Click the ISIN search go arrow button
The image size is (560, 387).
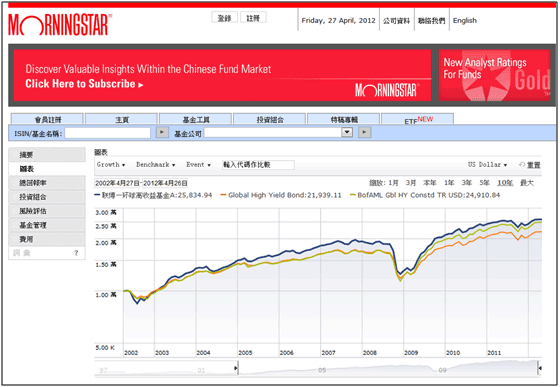(162, 132)
